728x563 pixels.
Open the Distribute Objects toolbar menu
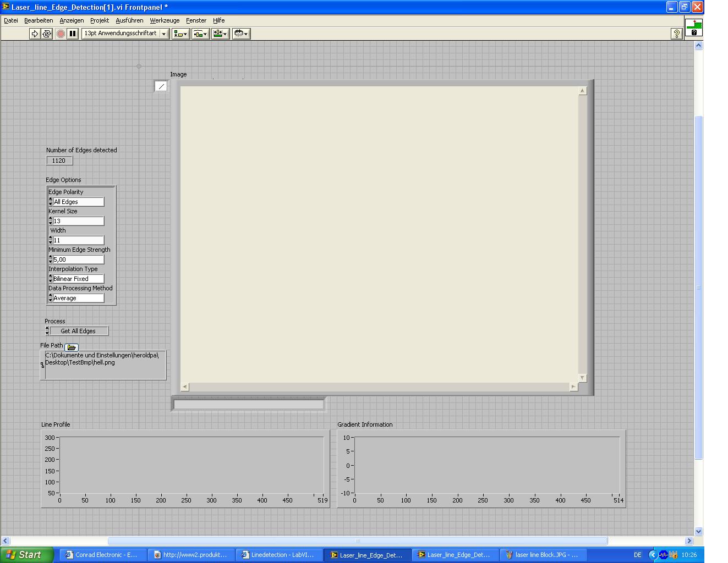point(200,34)
